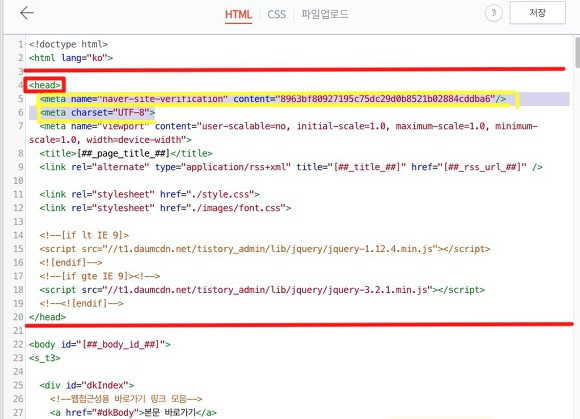This screenshot has height=419, width=580.
Task: Click the href="#dkBody" 본문 바로가기 line
Action: click(x=134, y=412)
